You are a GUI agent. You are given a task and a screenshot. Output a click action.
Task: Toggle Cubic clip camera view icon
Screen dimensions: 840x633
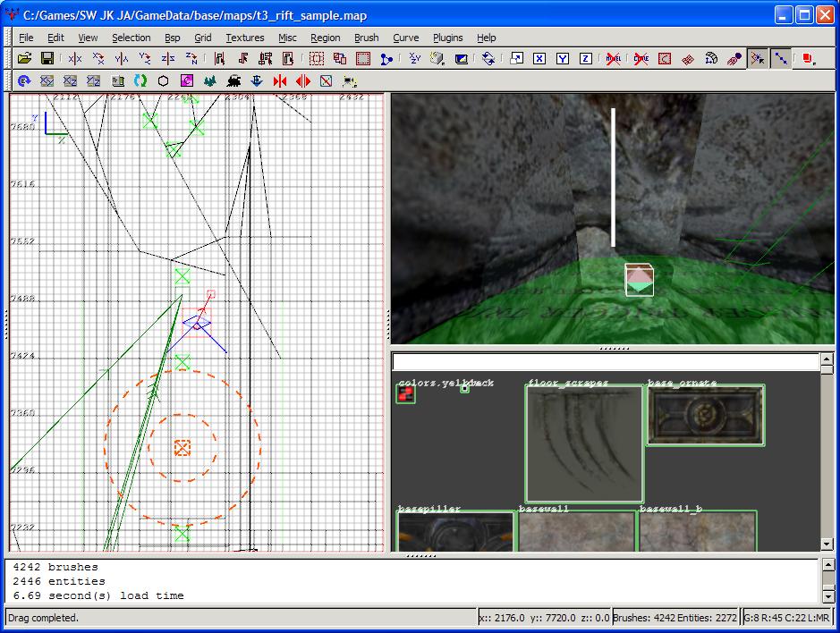462,58
